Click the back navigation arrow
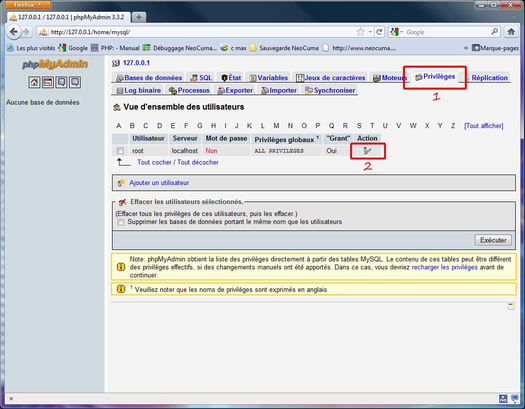The image size is (525, 409). [14, 32]
